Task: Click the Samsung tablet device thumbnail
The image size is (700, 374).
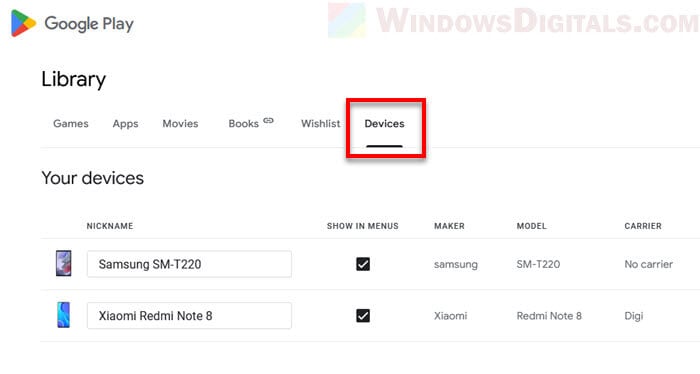Action: [x=63, y=263]
